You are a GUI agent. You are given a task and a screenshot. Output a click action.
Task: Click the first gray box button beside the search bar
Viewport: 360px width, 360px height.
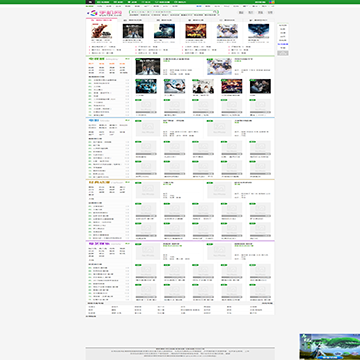241,12
